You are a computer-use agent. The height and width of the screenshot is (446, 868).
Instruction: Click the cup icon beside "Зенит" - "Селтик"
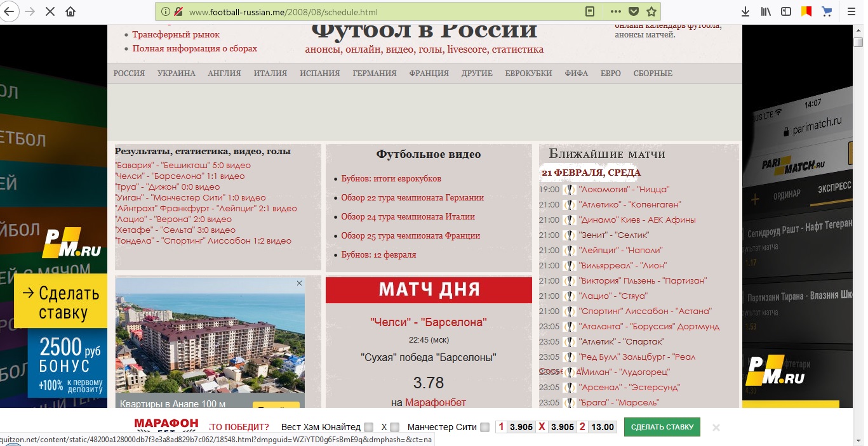pyautogui.click(x=570, y=235)
